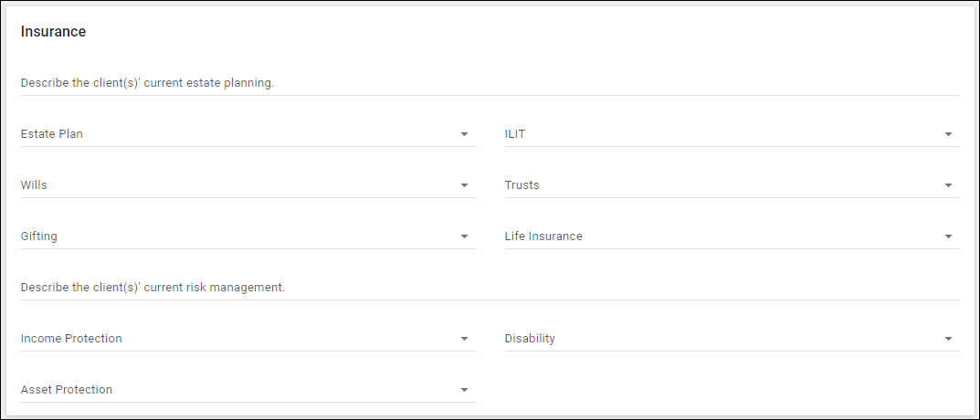Image resolution: width=980 pixels, height=420 pixels.
Task: Open the ILIT dropdown arrow
Action: pyautogui.click(x=949, y=135)
